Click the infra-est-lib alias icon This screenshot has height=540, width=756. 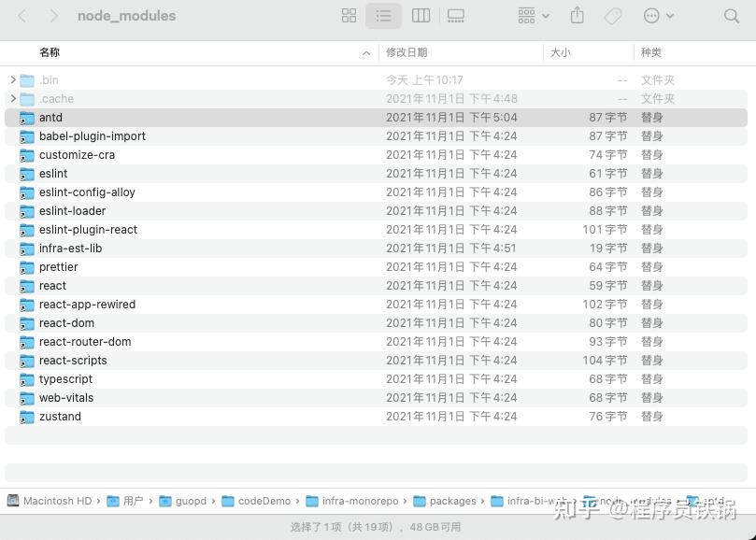(x=27, y=249)
